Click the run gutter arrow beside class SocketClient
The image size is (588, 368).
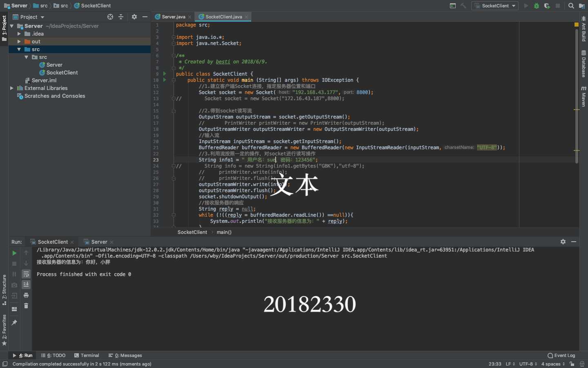pyautogui.click(x=165, y=74)
